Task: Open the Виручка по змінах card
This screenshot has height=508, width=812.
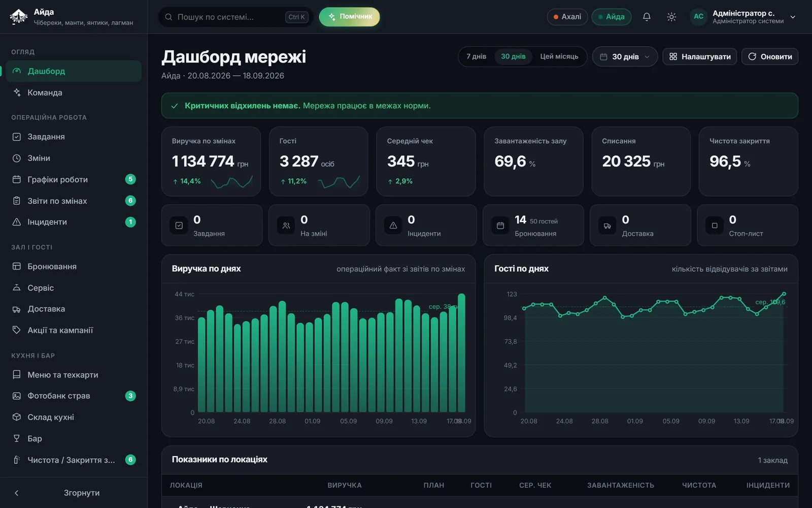Action: [x=211, y=162]
